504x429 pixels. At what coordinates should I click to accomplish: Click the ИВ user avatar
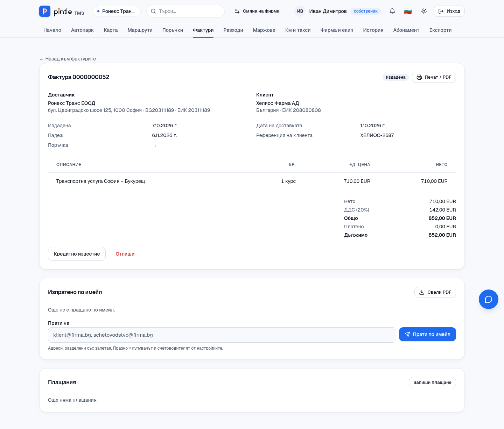point(300,11)
